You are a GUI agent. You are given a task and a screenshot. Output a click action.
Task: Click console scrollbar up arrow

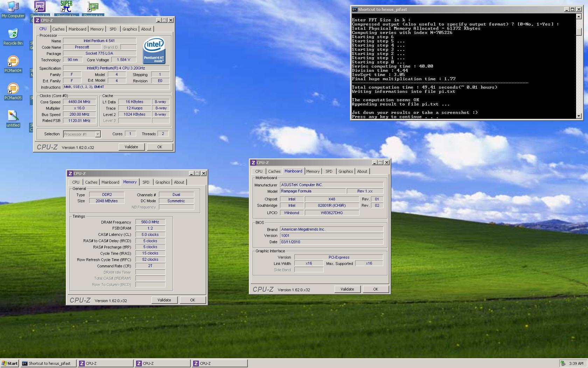coord(579,16)
